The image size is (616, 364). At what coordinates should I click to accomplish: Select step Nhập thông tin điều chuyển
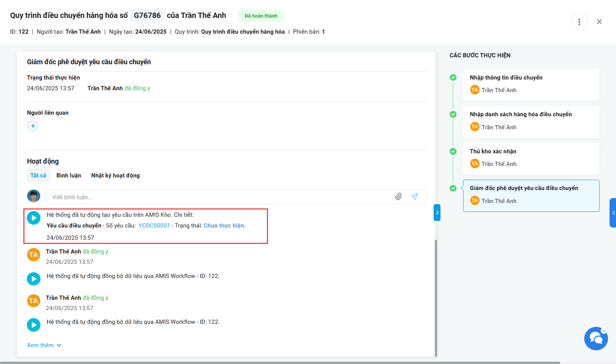[x=531, y=85]
